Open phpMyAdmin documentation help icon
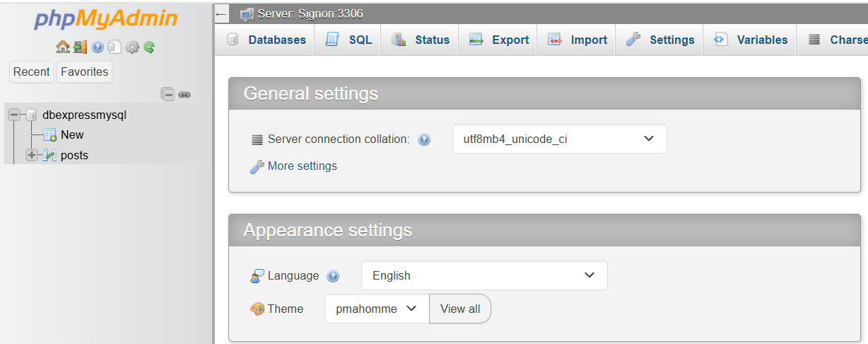 coord(98,47)
